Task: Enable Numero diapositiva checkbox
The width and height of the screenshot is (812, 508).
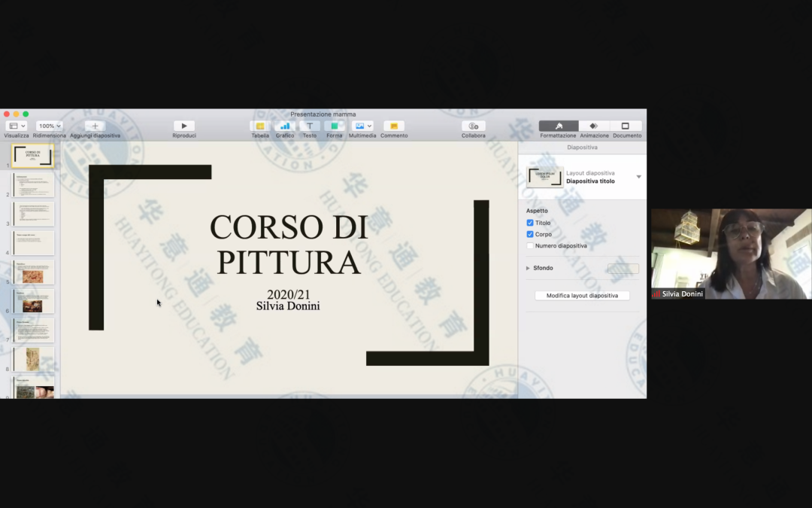Action: click(x=530, y=245)
